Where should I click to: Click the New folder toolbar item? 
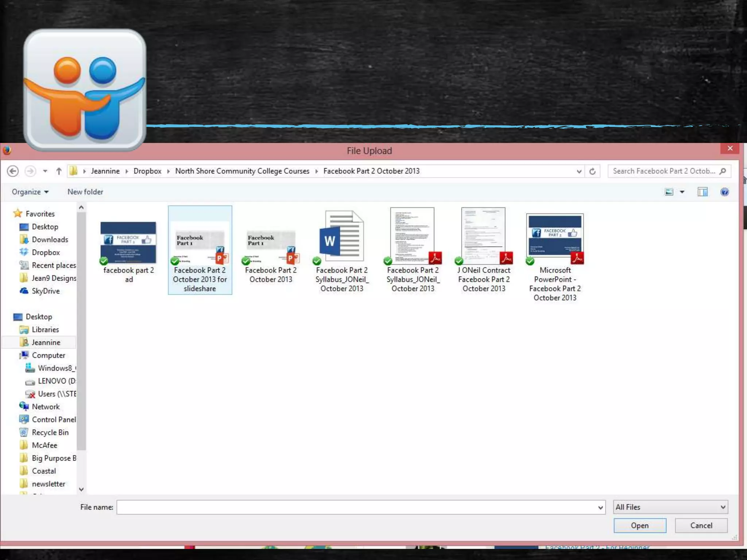(85, 192)
